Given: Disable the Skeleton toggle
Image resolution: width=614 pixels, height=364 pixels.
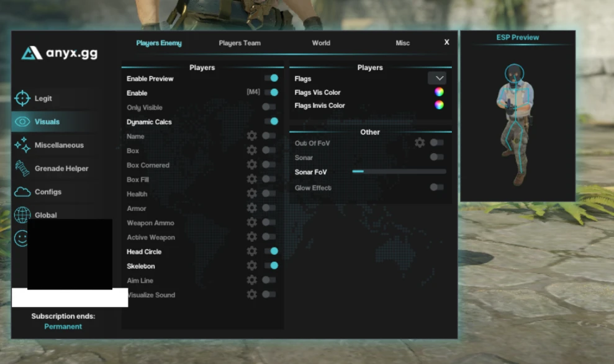Looking at the screenshot, I should click(x=271, y=266).
